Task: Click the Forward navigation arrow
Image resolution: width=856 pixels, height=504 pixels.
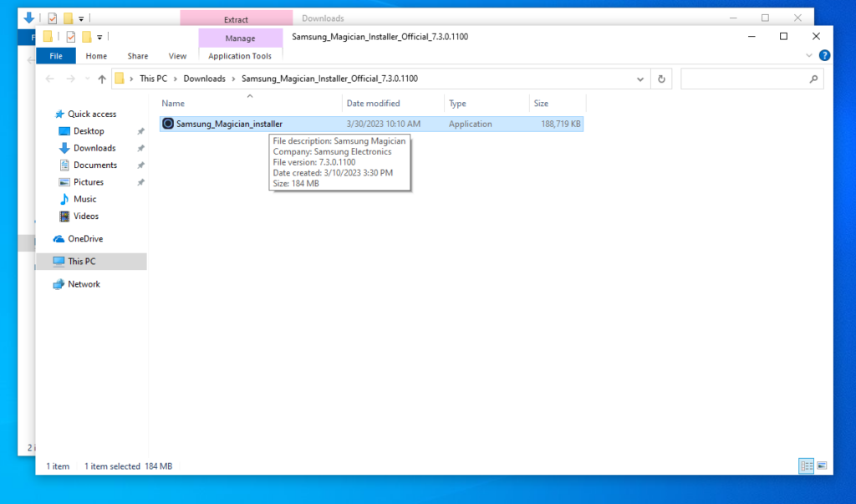Action: 70,79
